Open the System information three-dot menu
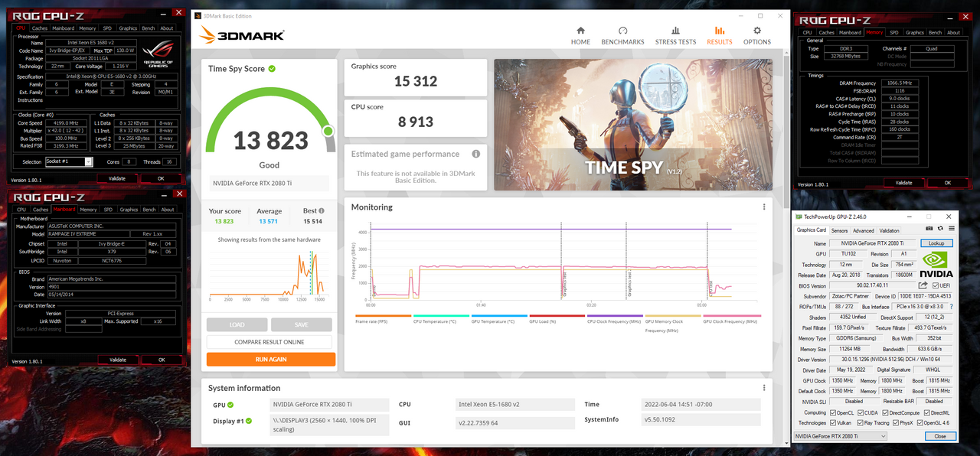The width and height of the screenshot is (980, 456). click(x=764, y=387)
